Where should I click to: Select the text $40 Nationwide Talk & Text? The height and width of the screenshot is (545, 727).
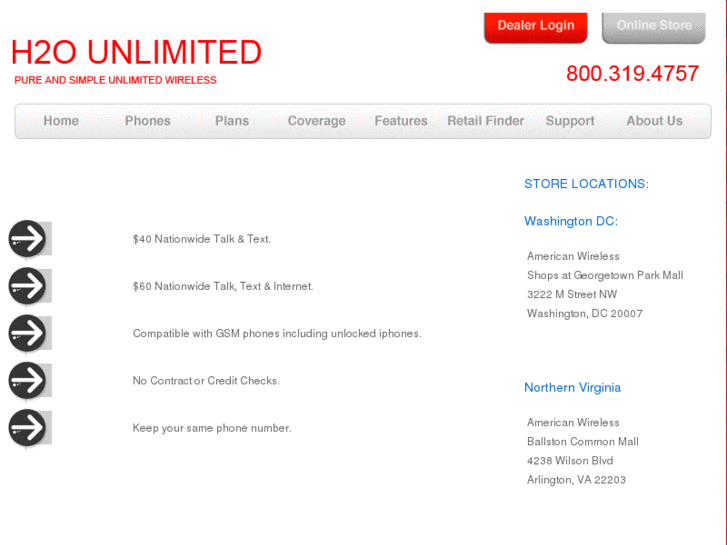click(x=202, y=239)
